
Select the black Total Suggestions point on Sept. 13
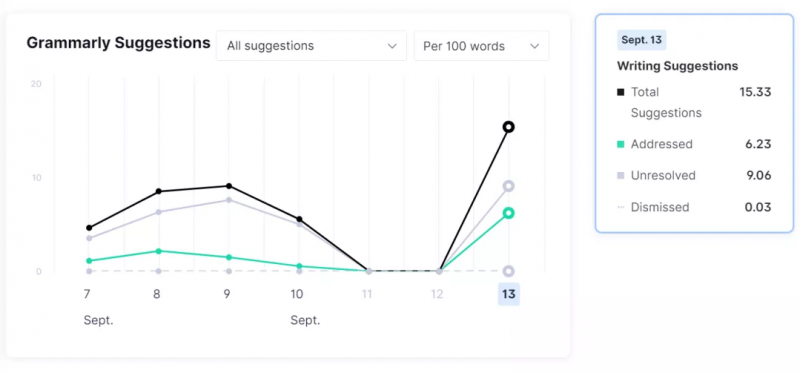click(x=508, y=127)
